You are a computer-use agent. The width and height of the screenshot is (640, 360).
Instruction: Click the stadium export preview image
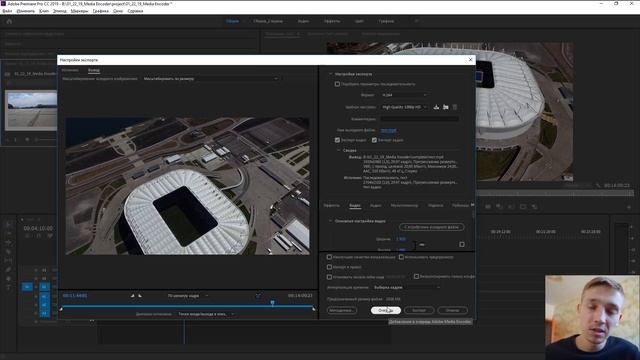tap(187, 186)
